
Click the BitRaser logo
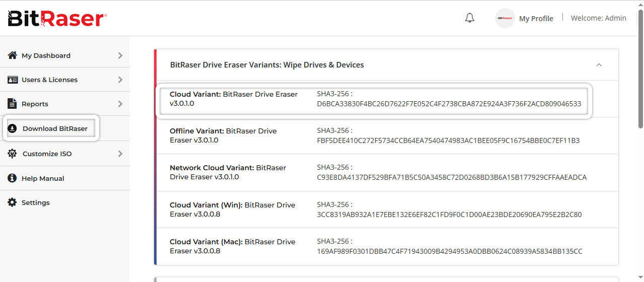(x=57, y=19)
